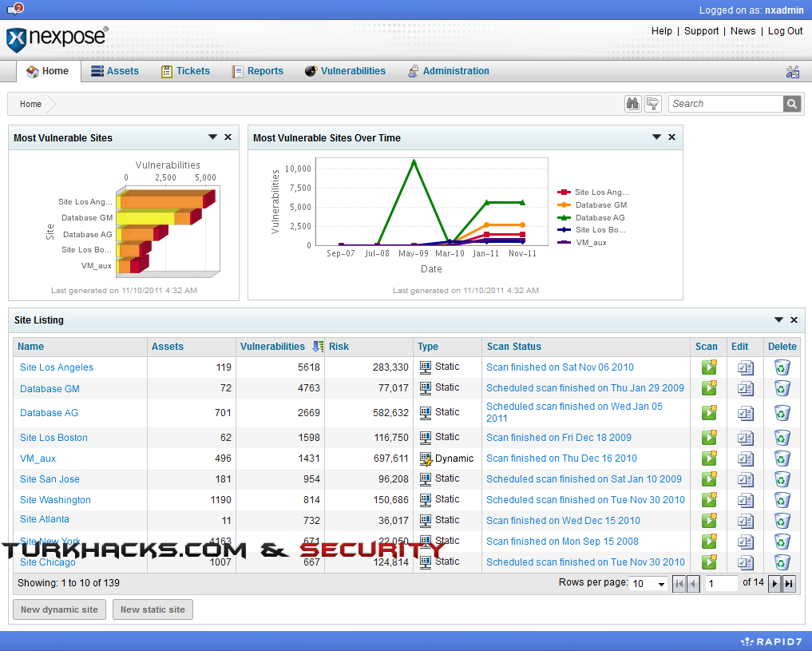
Task: Open the user preferences icon near tabs
Action: coord(792,71)
